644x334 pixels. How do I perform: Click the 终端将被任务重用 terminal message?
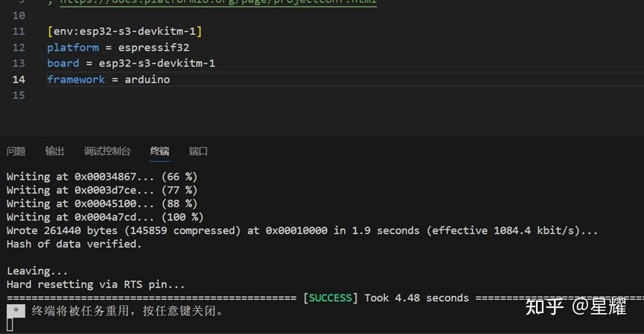click(127, 311)
